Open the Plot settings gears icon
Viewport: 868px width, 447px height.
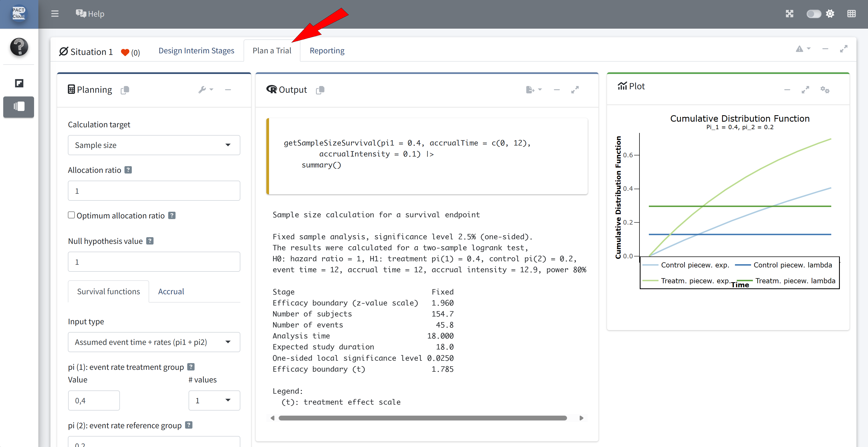825,90
